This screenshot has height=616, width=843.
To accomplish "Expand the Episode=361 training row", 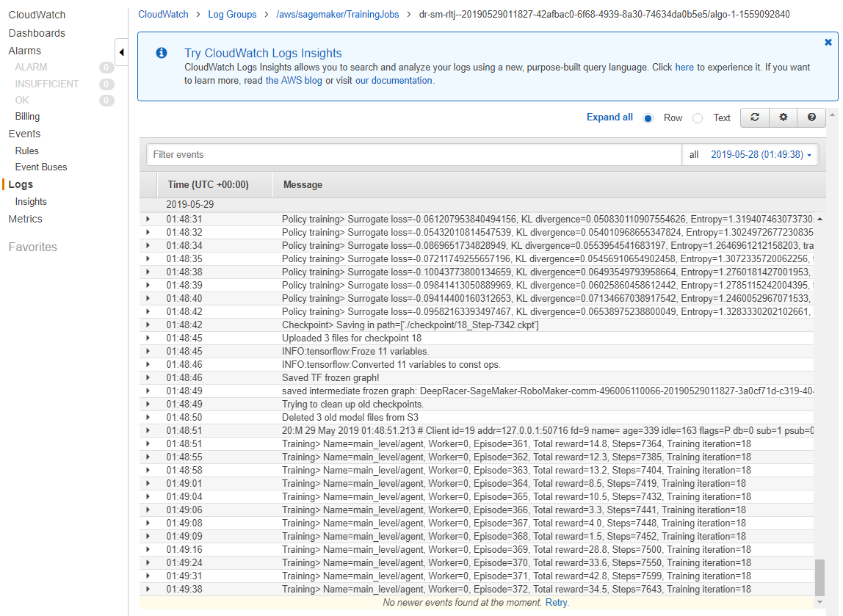I will pos(148,444).
